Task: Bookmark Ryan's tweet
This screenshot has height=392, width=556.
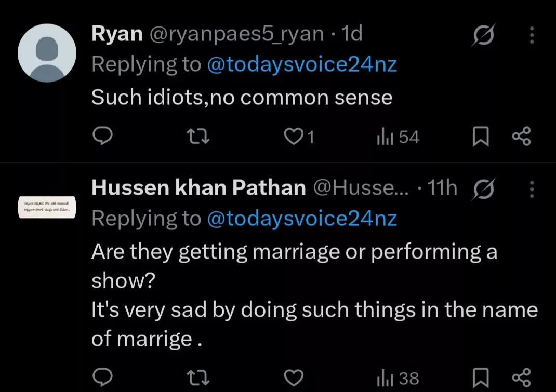Action: click(x=481, y=137)
